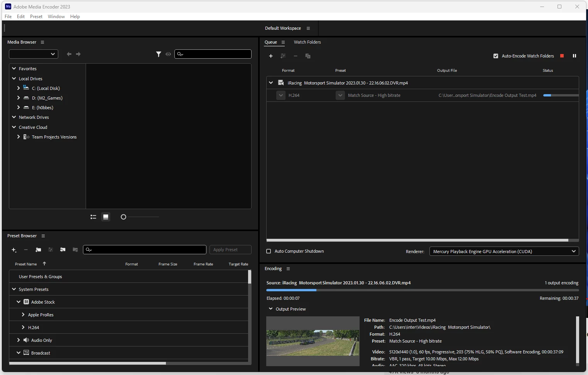Expand Team Projects Versions
Viewport: 588px width, 375px height.
click(x=19, y=137)
